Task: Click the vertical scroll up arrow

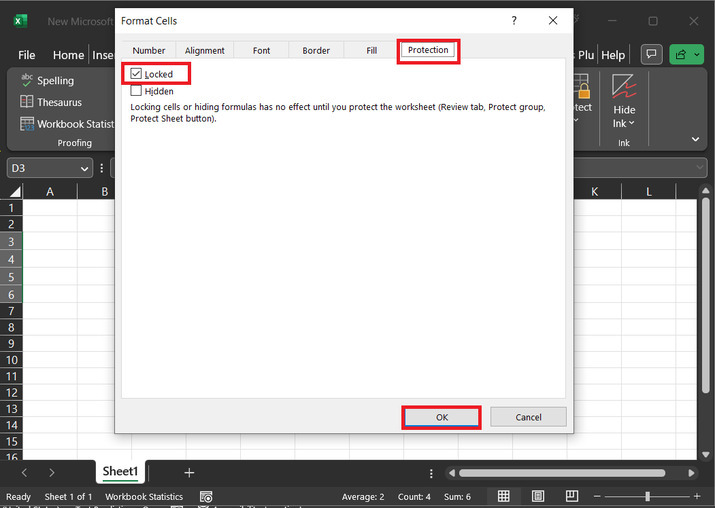Action: coord(705,190)
